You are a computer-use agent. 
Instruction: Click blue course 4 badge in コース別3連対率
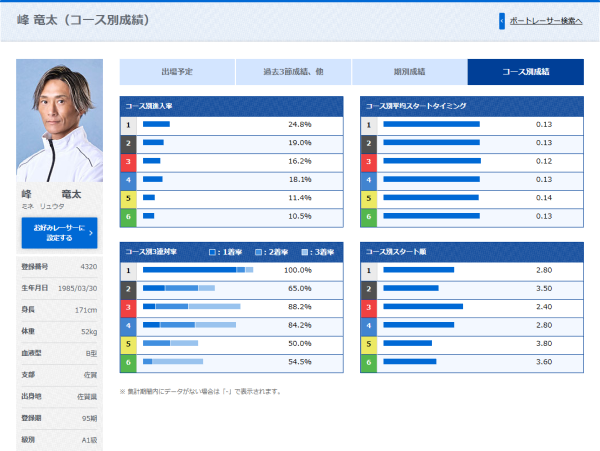pyautogui.click(x=129, y=326)
